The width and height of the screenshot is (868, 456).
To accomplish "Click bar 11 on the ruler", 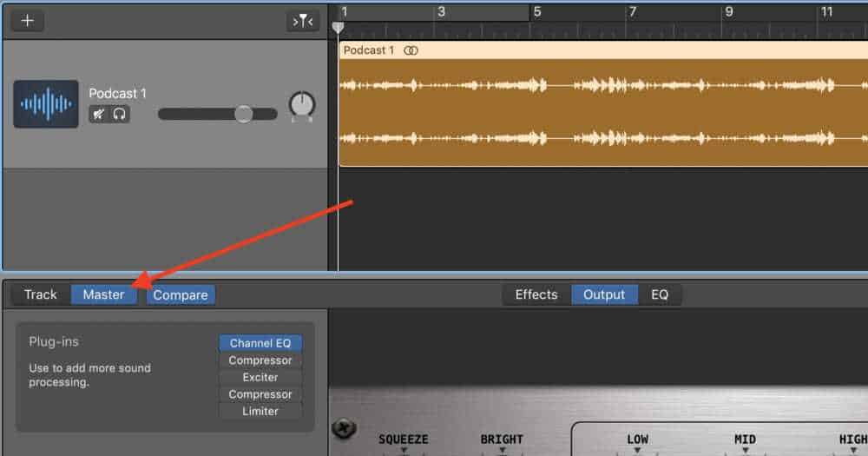I will pyautogui.click(x=826, y=11).
